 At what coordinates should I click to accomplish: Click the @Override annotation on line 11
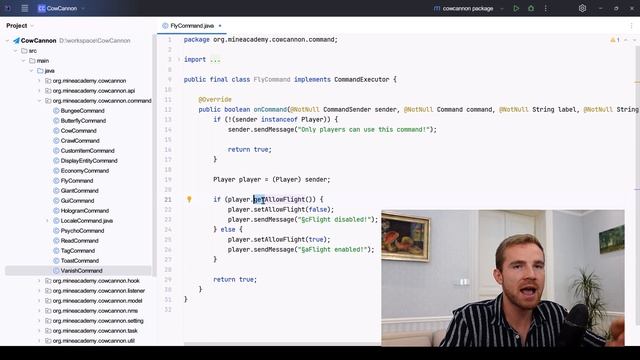[x=215, y=100]
